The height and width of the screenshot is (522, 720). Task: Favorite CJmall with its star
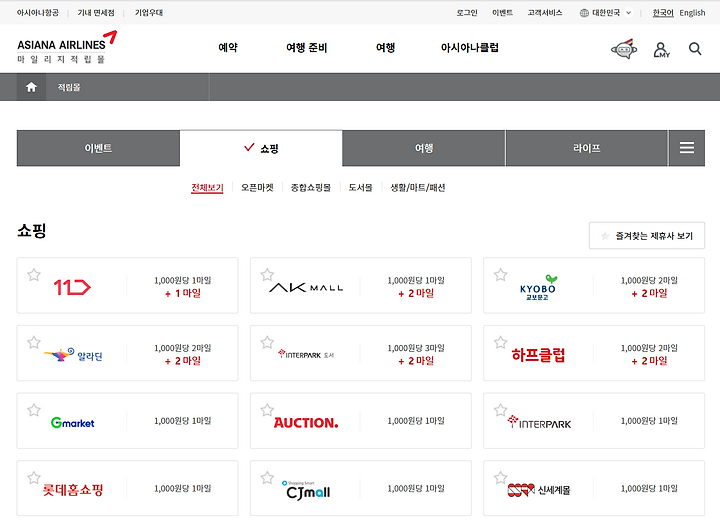coord(267,478)
